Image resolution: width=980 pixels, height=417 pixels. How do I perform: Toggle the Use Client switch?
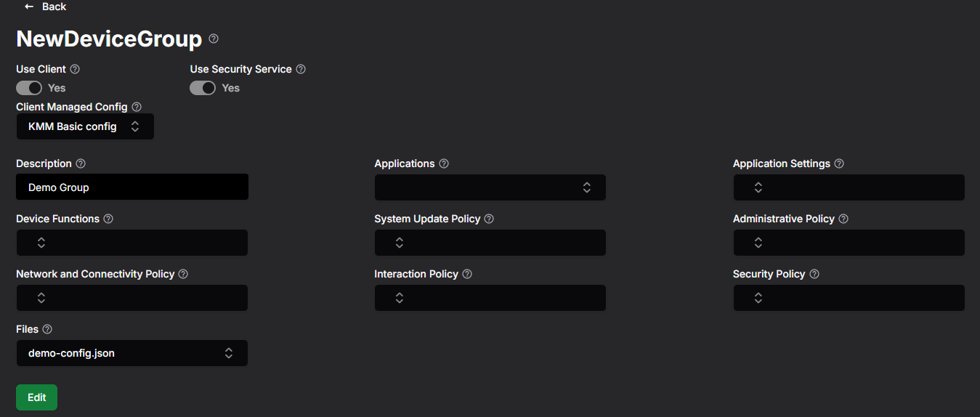(x=29, y=88)
